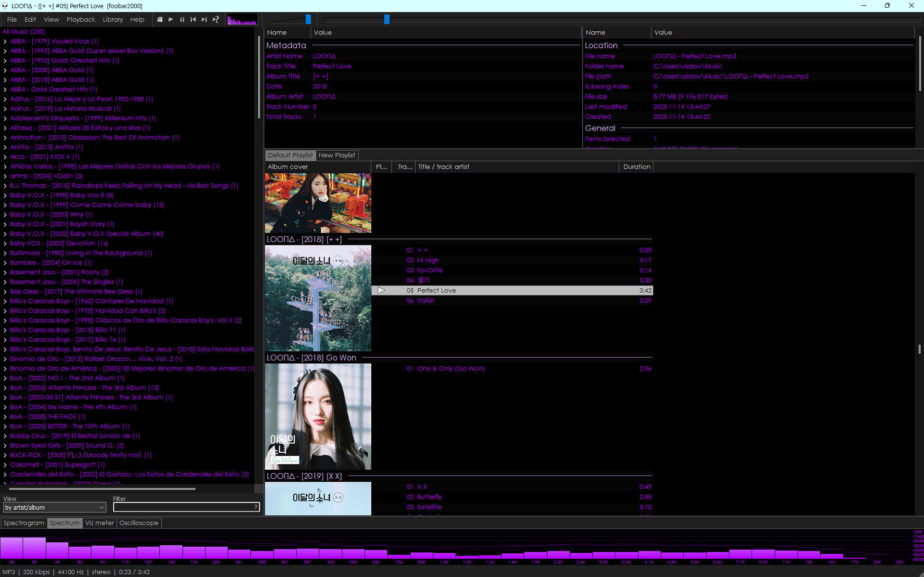Image resolution: width=924 pixels, height=577 pixels.
Task: Select the Spectrum visualization tab
Action: tap(65, 523)
